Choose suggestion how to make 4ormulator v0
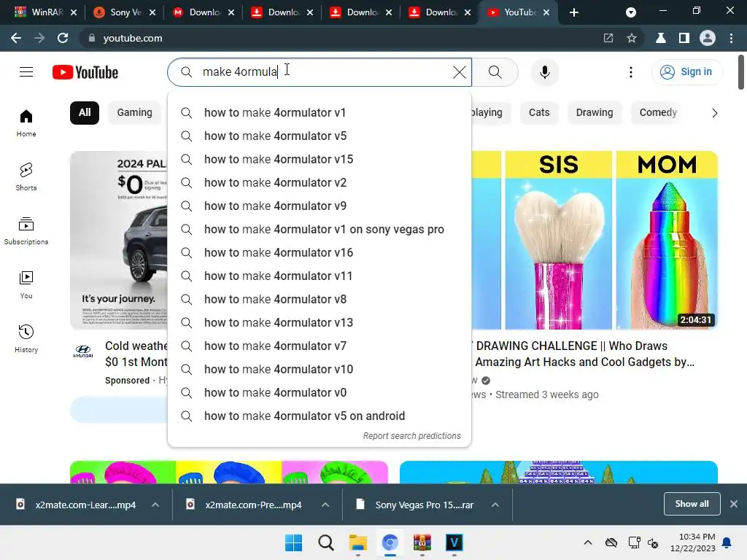This screenshot has width=747, height=560. tap(320, 393)
